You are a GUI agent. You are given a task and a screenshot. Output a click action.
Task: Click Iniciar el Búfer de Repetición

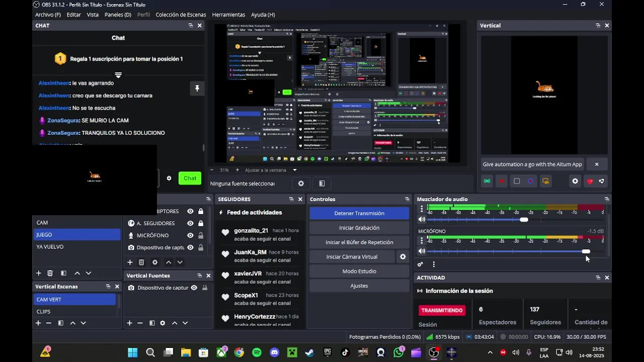tap(359, 242)
